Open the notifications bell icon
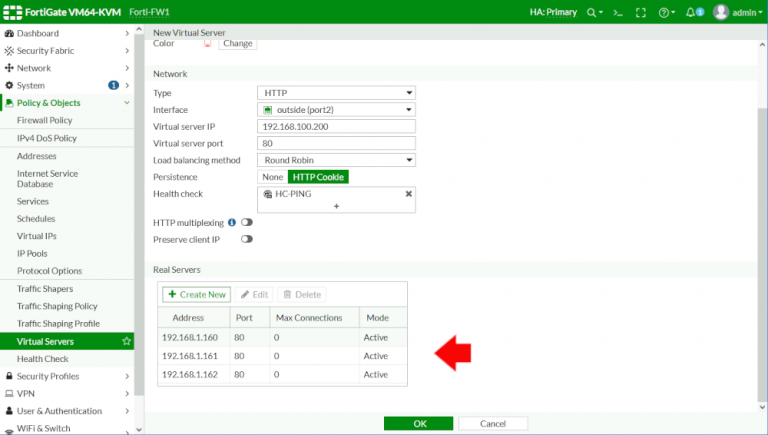The height and width of the screenshot is (435, 768). point(690,12)
